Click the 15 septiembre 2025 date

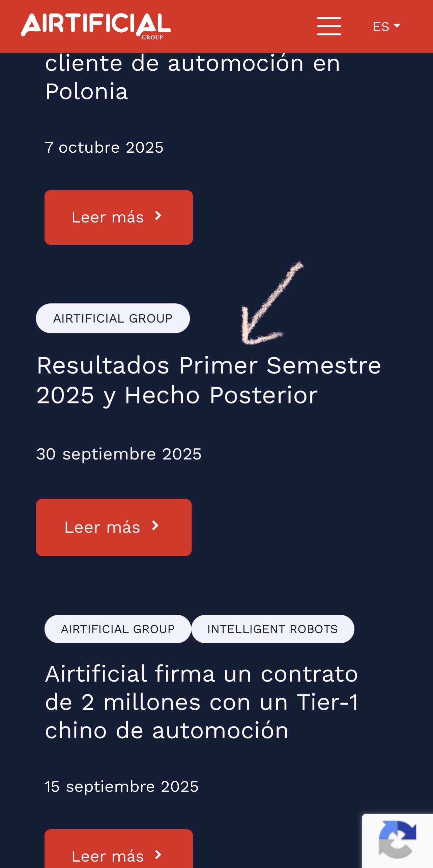(x=121, y=786)
